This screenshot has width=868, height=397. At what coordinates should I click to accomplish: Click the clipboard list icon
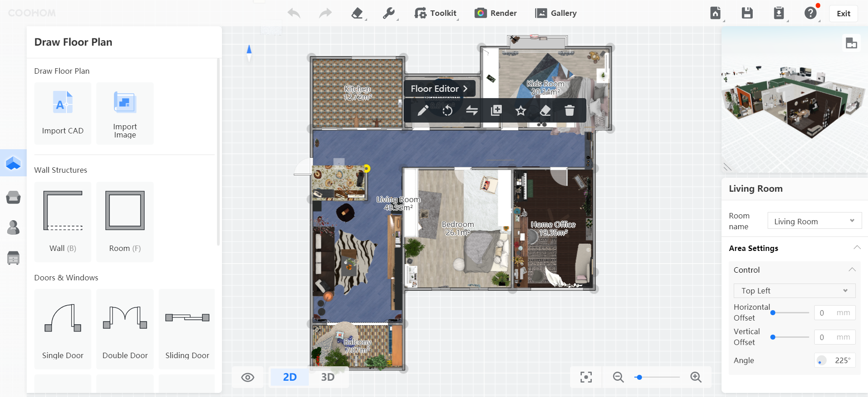[x=778, y=13]
